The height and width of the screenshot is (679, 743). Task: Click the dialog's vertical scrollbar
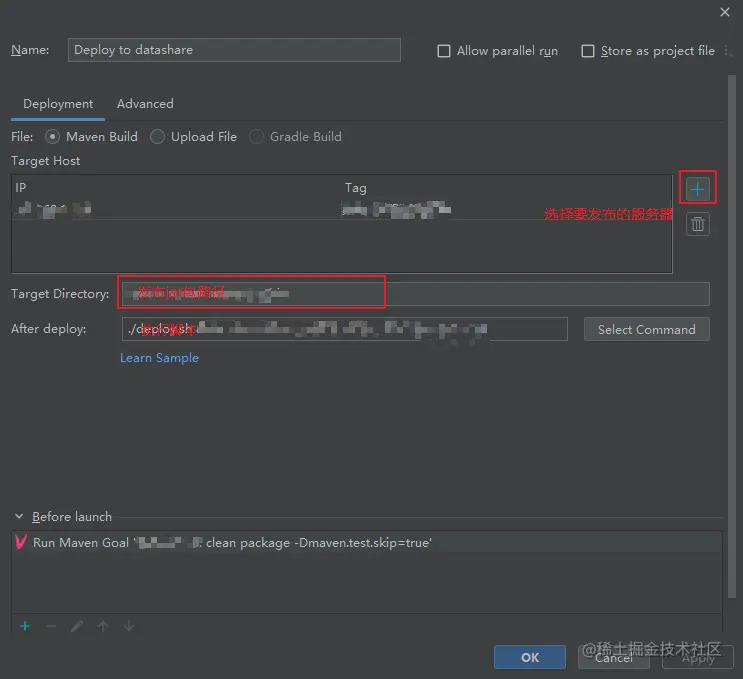tap(732, 336)
